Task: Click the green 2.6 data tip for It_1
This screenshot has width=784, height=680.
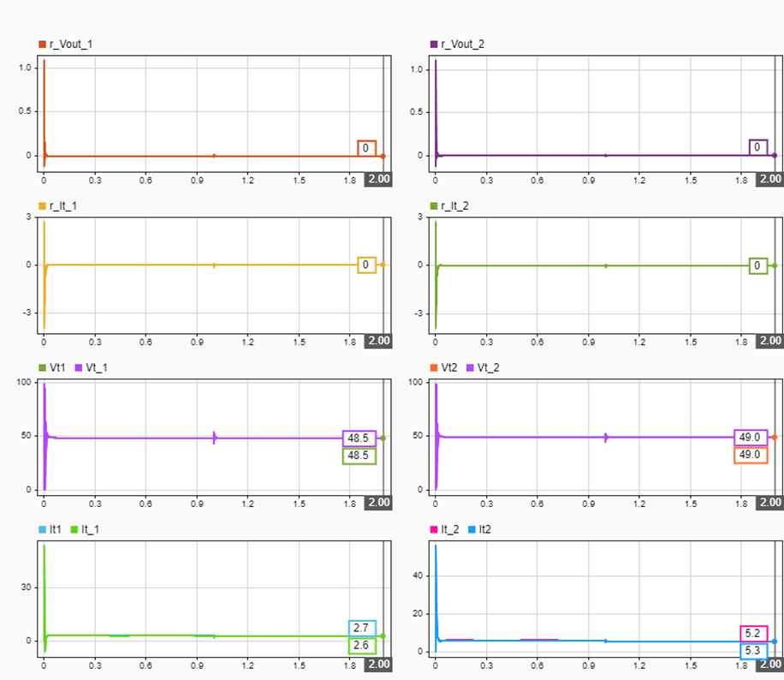Action: click(x=362, y=646)
